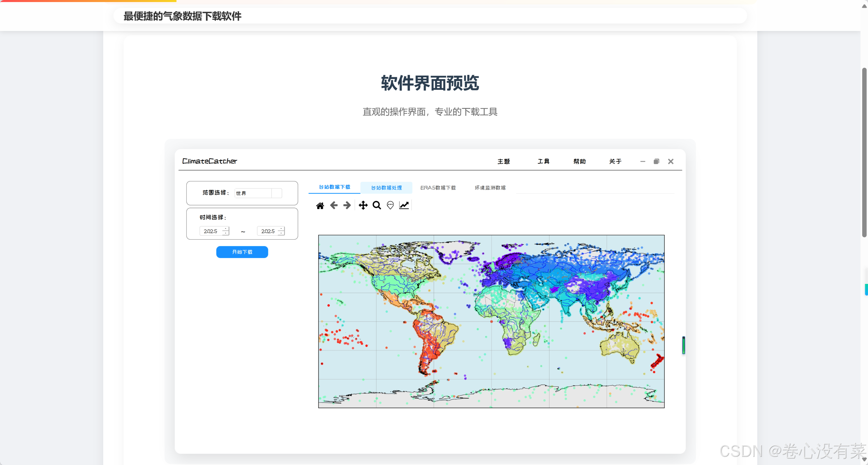Select the Pan move-arrows tool
868x465 pixels.
[x=363, y=205]
